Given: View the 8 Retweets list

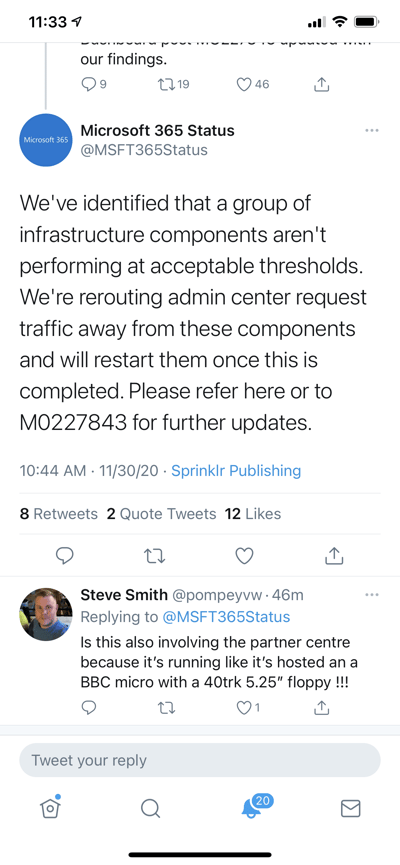Looking at the screenshot, I should tap(58, 514).
